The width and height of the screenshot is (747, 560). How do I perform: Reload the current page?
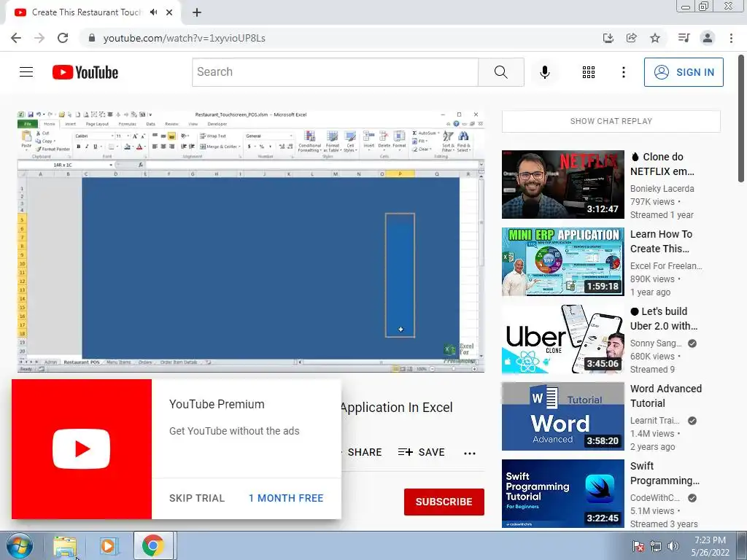click(63, 38)
